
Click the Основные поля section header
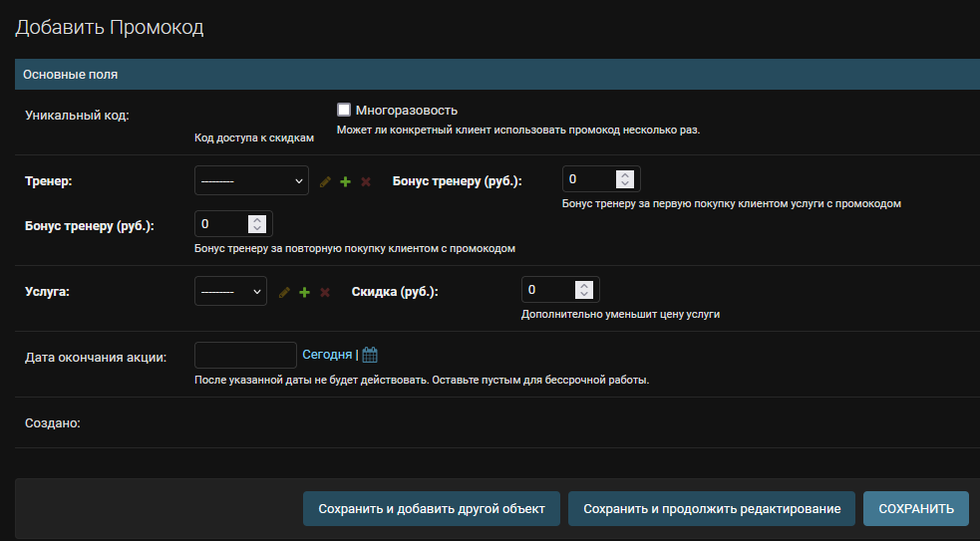pyautogui.click(x=497, y=75)
